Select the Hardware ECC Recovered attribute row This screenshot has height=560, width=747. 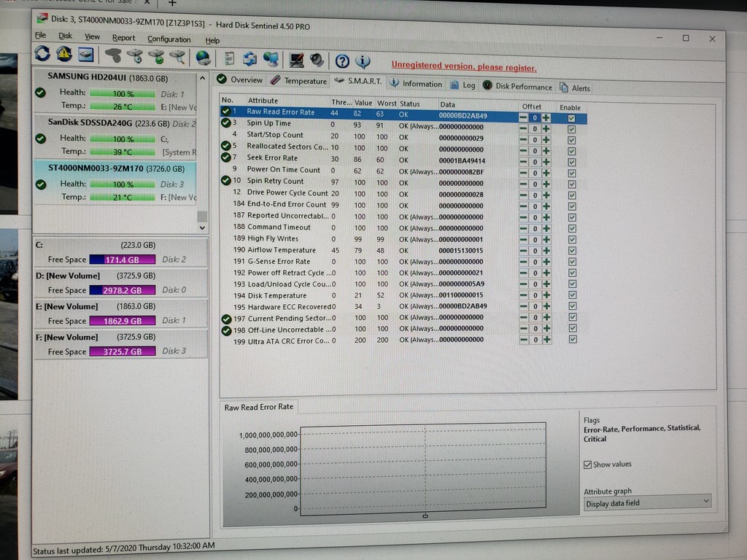pyautogui.click(x=403, y=306)
